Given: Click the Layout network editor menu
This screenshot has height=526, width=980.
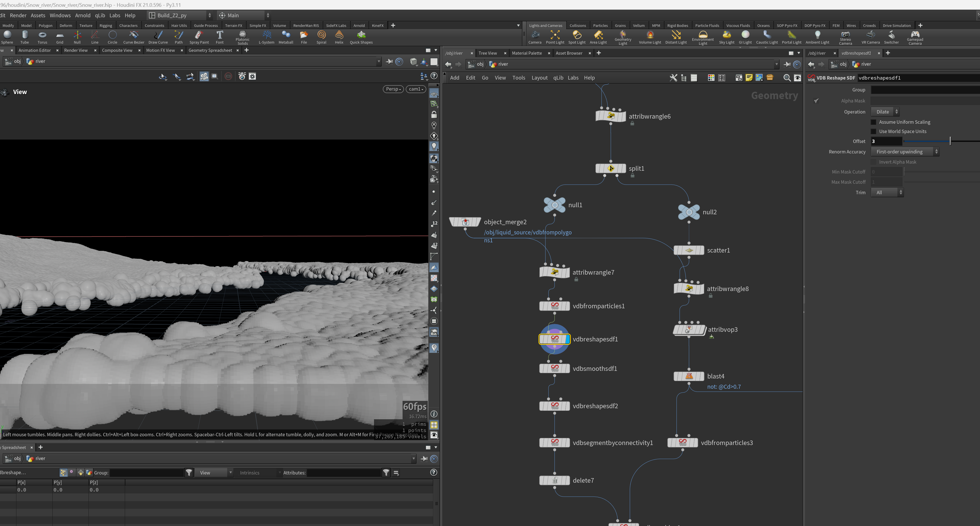Looking at the screenshot, I should 539,78.
